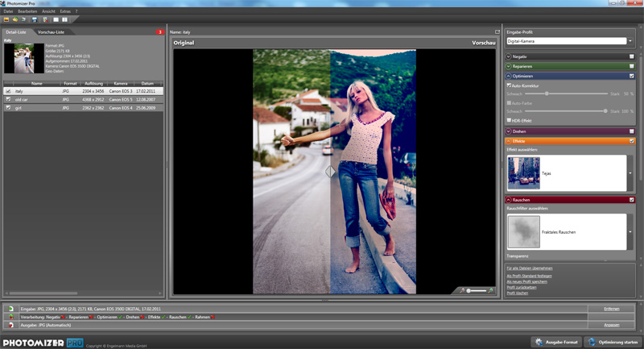Click the red badge showing 3
The width and height of the screenshot is (644, 349).
click(159, 31)
